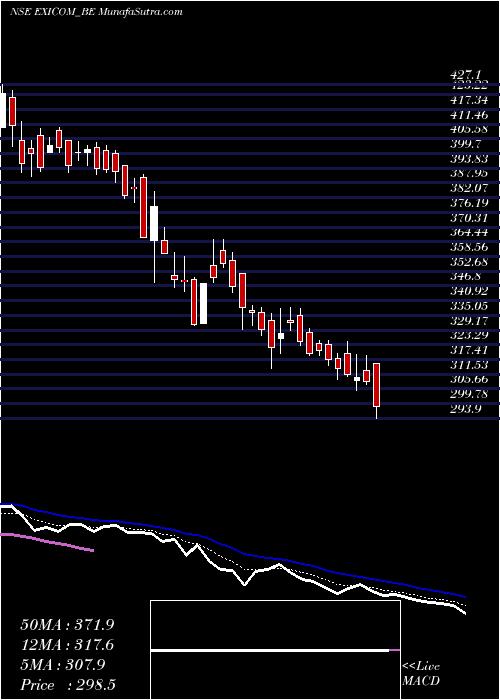Click the <<Live MACD label

point(421,674)
